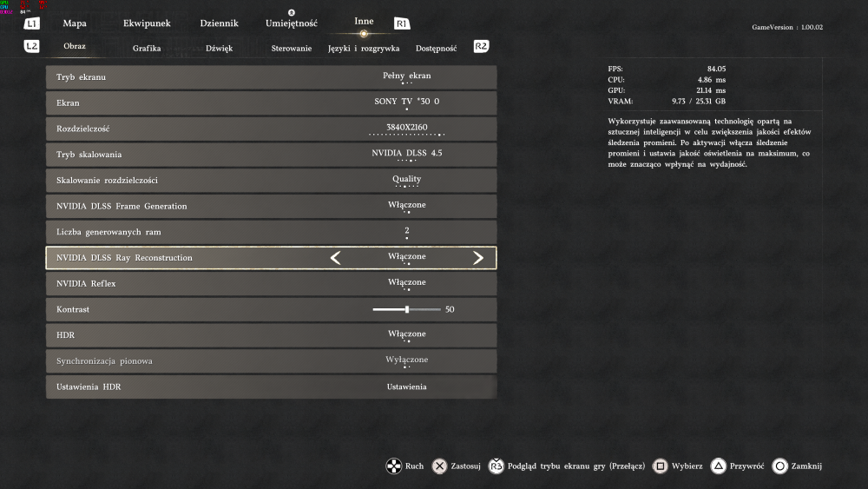Click Podgląd trybu ekranu gry label
The height and width of the screenshot is (489, 868).
(x=576, y=466)
